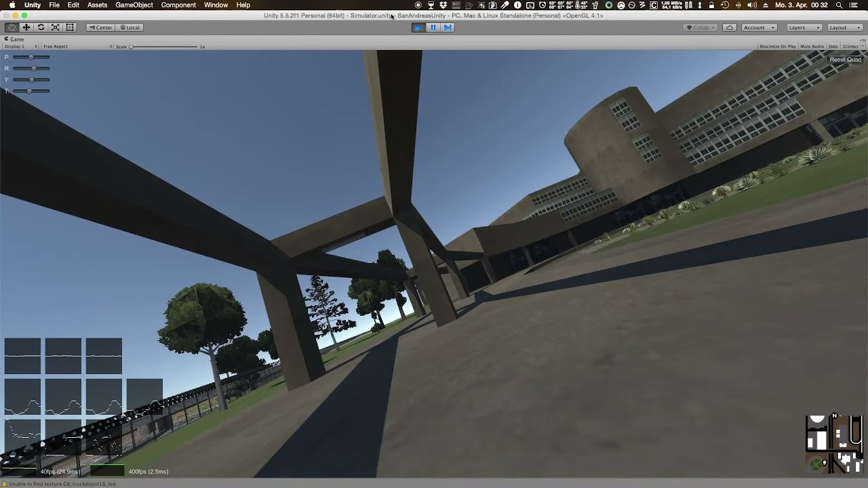This screenshot has width=868, height=488.
Task: Select the Rect Transform tool
Action: click(70, 27)
